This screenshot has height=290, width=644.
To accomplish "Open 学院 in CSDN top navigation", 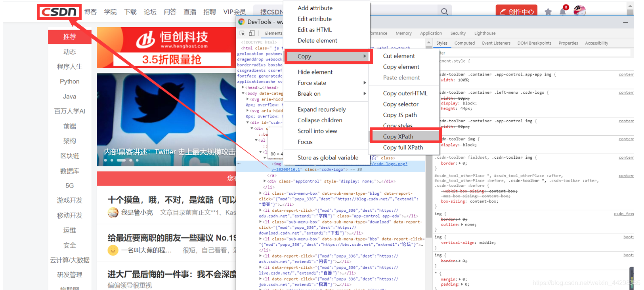I will [x=110, y=12].
